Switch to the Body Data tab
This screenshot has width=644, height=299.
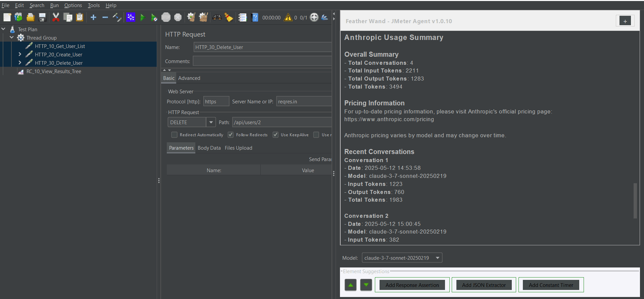click(209, 148)
